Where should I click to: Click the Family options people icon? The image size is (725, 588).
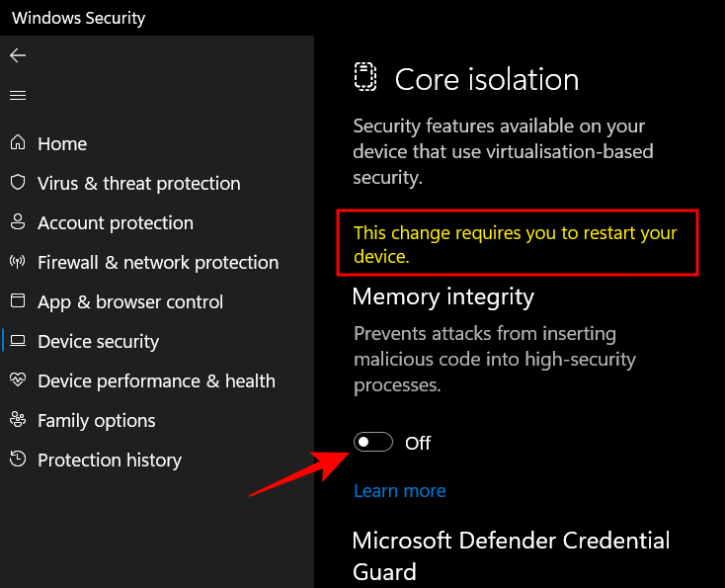(x=17, y=420)
